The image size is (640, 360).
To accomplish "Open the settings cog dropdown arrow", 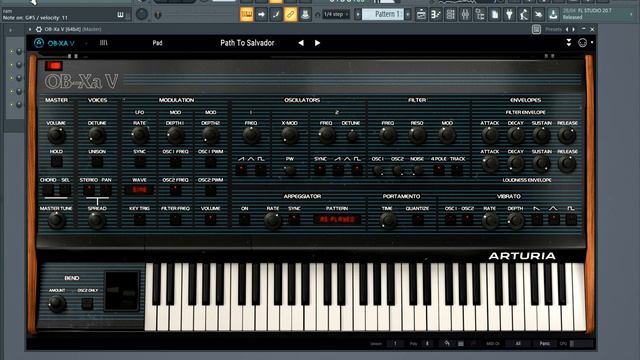I will click(x=592, y=42).
